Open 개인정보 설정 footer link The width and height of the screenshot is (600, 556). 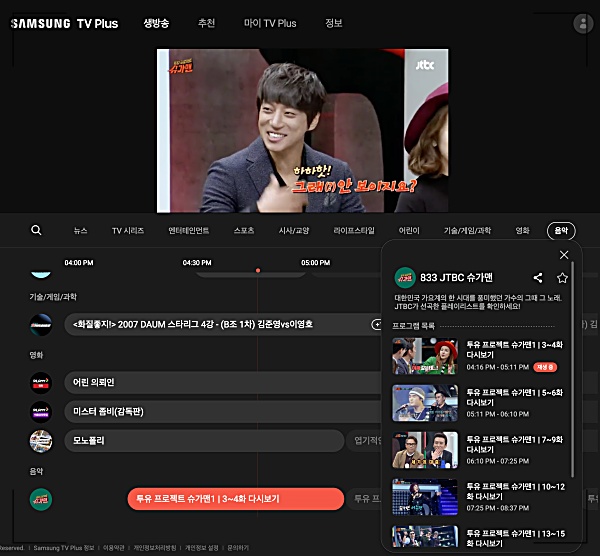202,548
